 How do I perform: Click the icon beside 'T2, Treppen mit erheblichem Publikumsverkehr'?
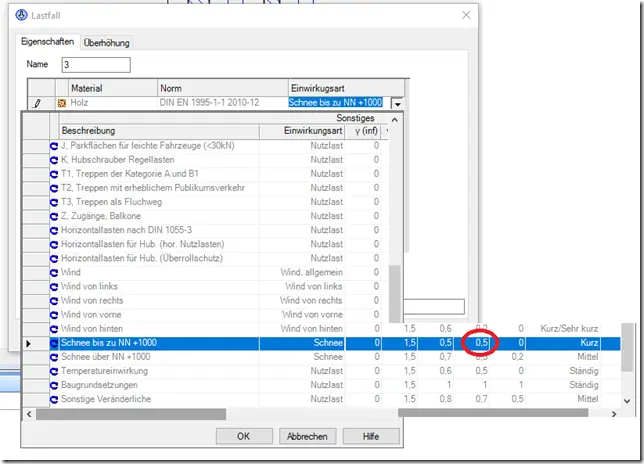coord(54,188)
